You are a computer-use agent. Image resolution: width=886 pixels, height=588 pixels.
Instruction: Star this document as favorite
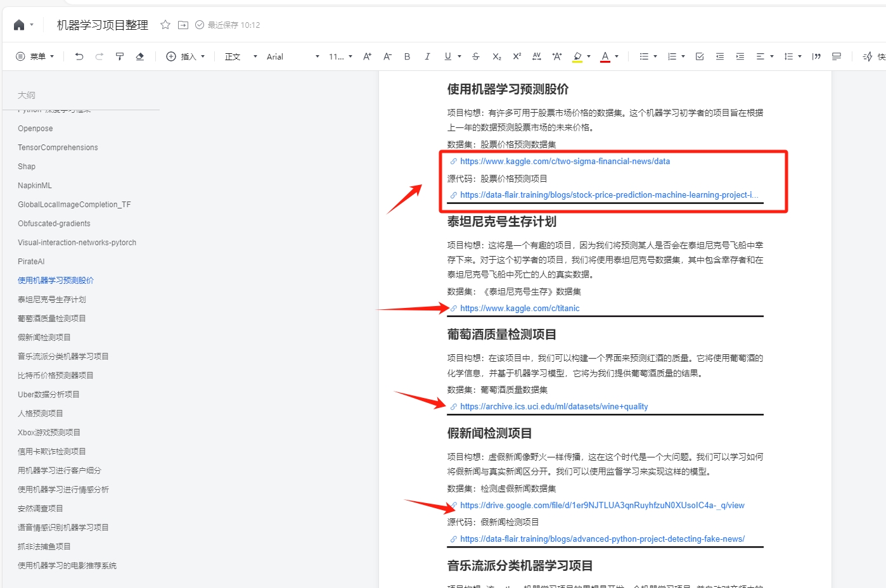pos(165,25)
